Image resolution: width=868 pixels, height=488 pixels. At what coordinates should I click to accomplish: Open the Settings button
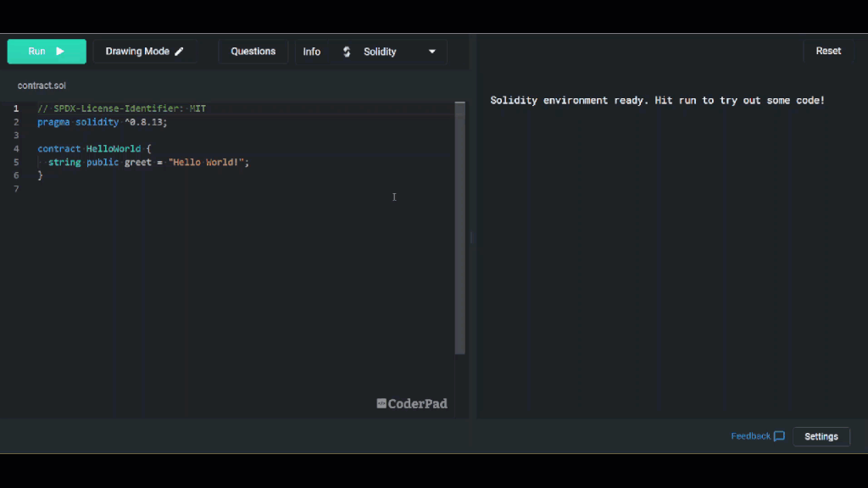point(821,436)
